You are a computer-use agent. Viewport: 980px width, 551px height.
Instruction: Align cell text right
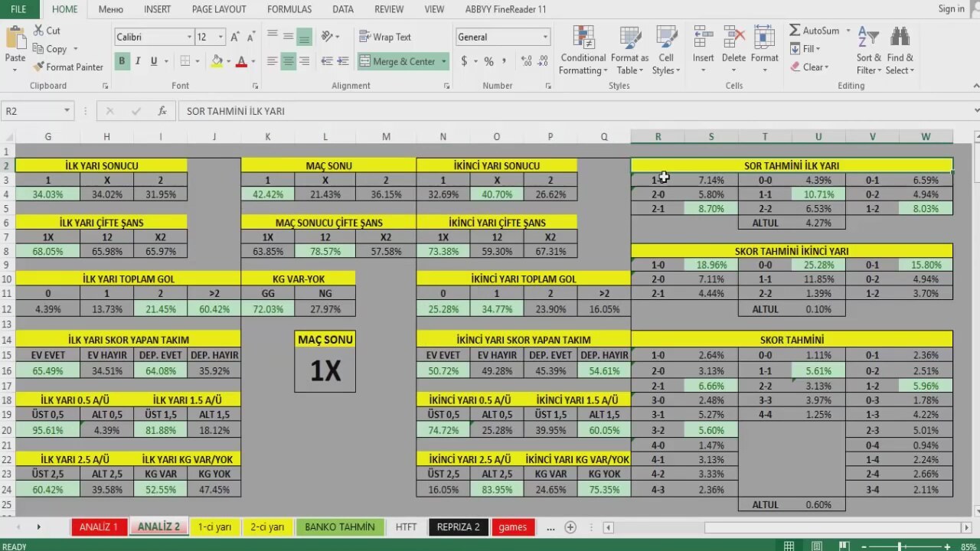(304, 61)
